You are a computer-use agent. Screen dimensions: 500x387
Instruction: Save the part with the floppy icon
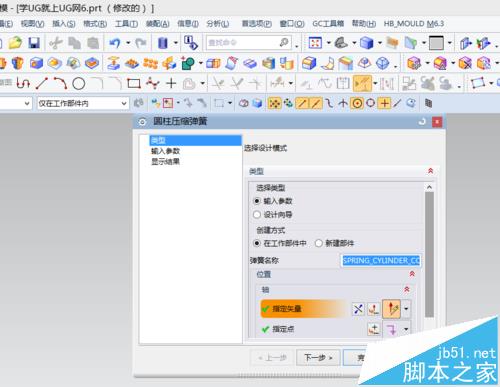pos(34,43)
